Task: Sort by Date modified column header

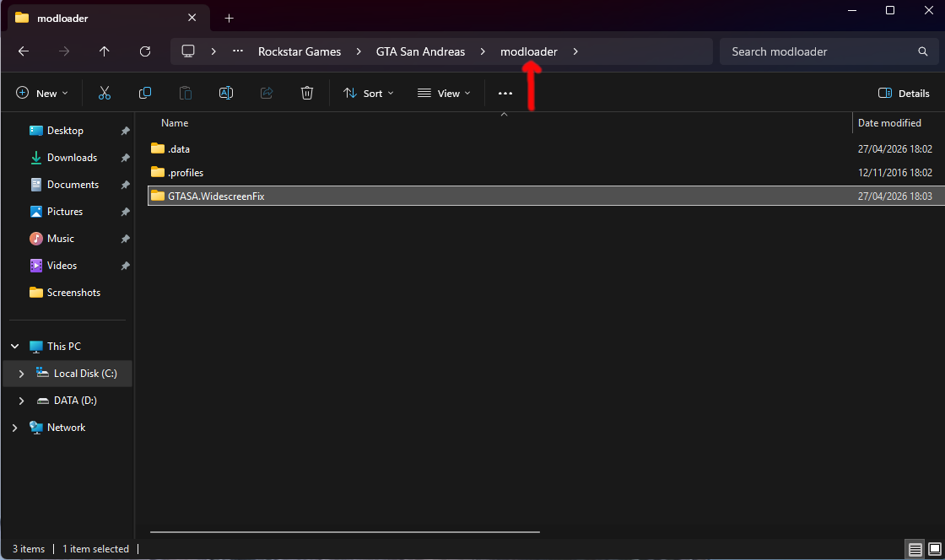Action: pos(889,123)
